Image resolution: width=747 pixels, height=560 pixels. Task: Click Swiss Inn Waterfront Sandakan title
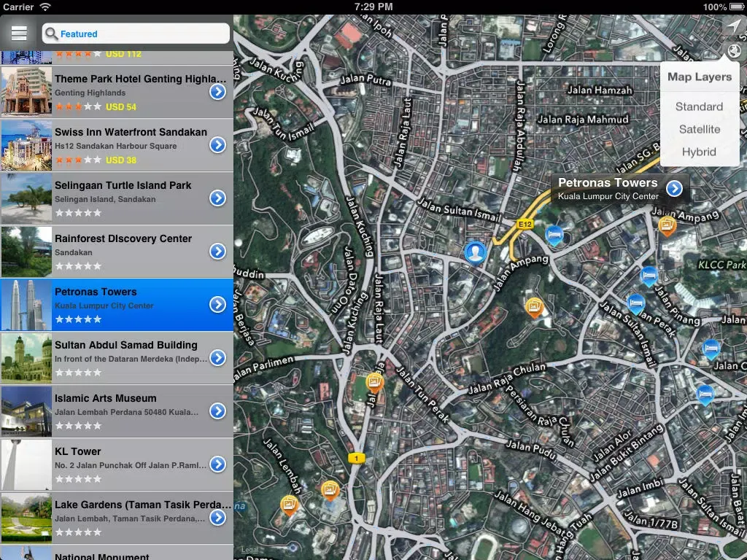click(131, 132)
